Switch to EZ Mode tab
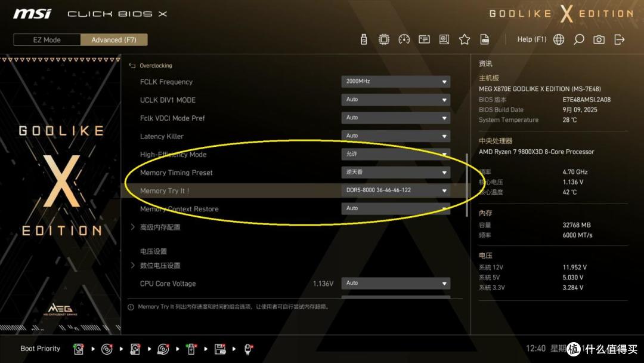The height and width of the screenshot is (363, 644). pyautogui.click(x=47, y=39)
